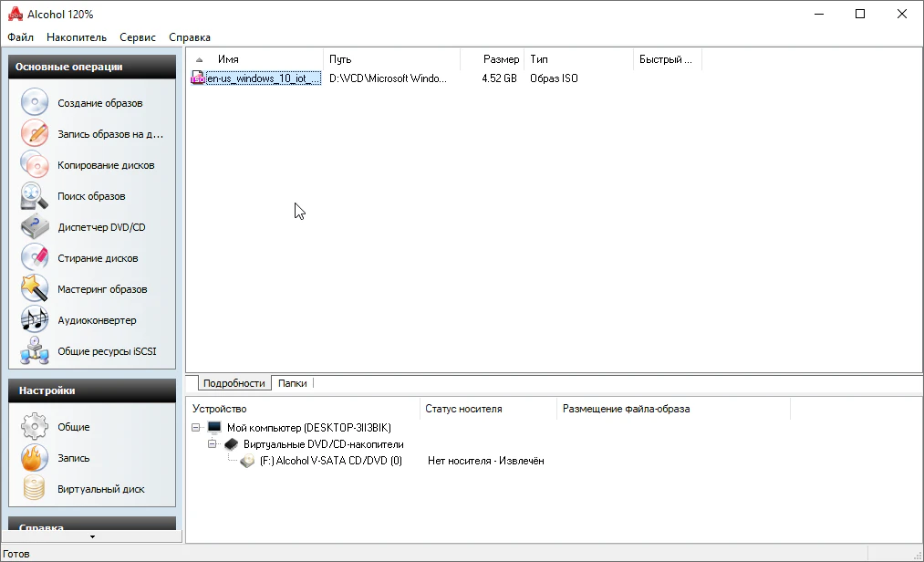Open the Мастеринг образов wizard icon
Viewport: 924px width, 562px height.
click(35, 289)
